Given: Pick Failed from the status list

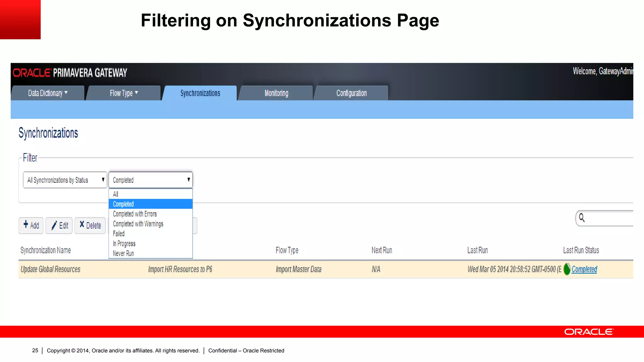Looking at the screenshot, I should tap(151, 234).
